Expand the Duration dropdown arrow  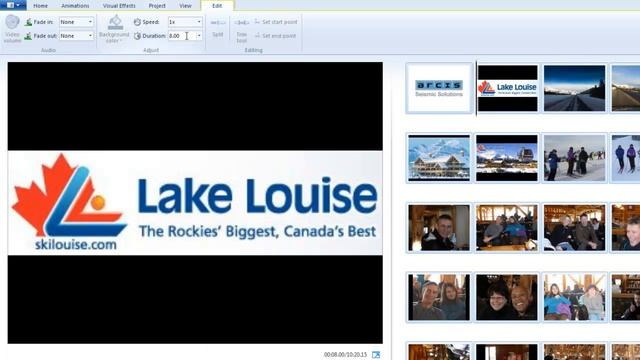(199, 36)
